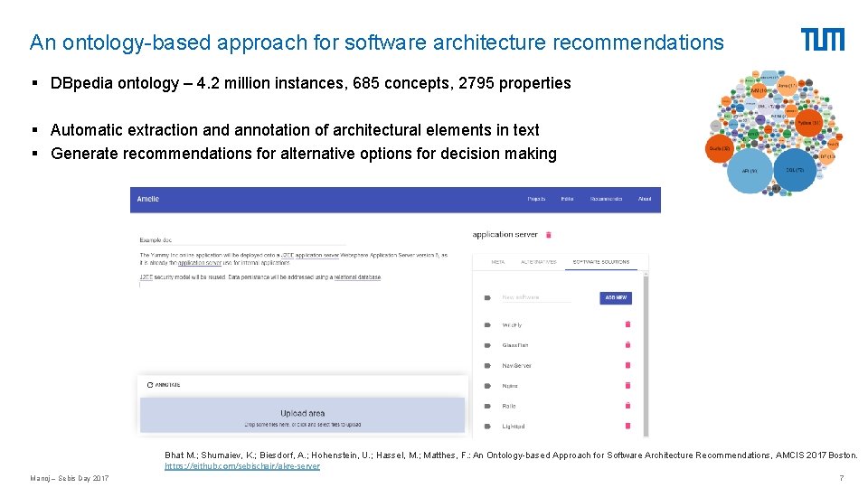
Task: Focus the New software input field
Action: pyautogui.click(x=536, y=297)
